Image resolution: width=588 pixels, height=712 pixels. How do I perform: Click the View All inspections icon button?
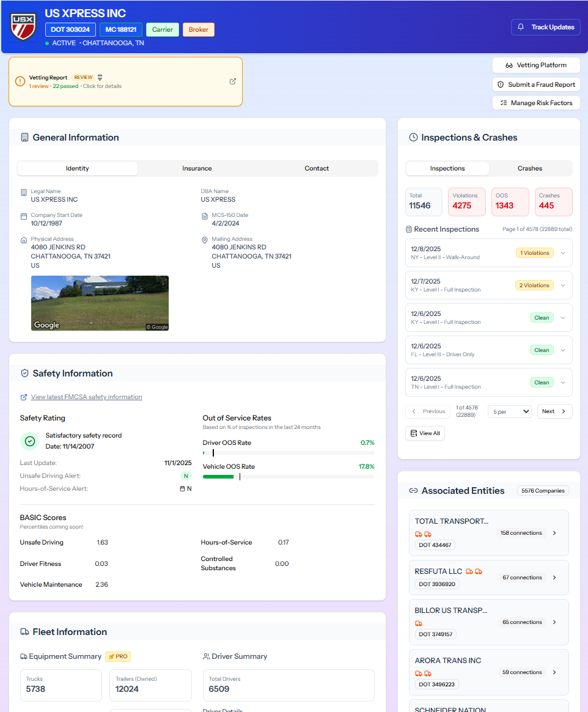coord(413,433)
